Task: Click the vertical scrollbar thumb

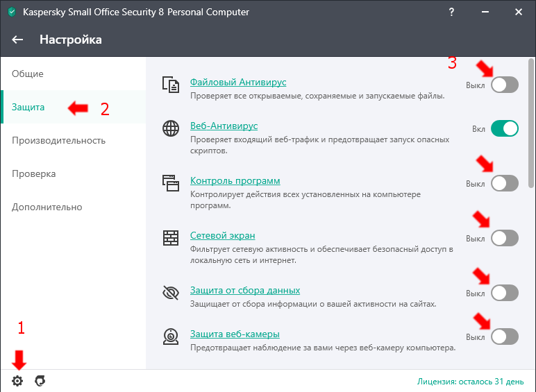Action: coord(531,123)
